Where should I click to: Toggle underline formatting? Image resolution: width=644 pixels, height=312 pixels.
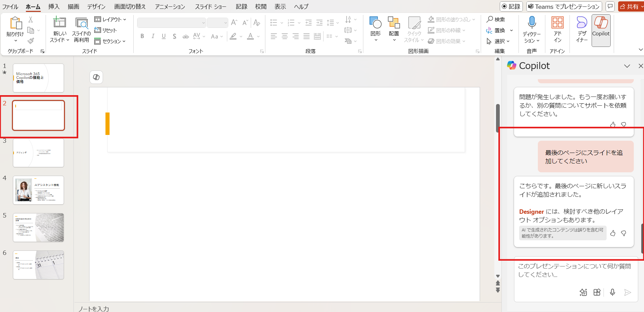click(x=164, y=36)
